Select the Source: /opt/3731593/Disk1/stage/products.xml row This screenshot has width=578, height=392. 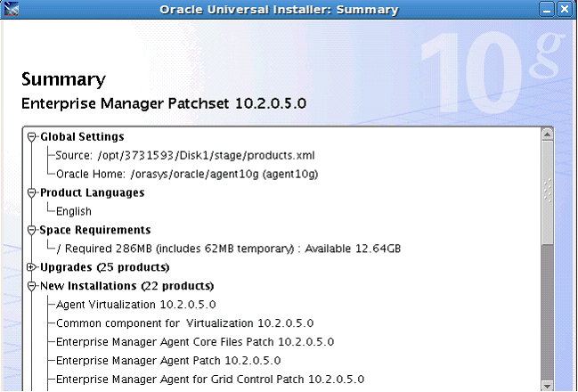click(x=185, y=156)
